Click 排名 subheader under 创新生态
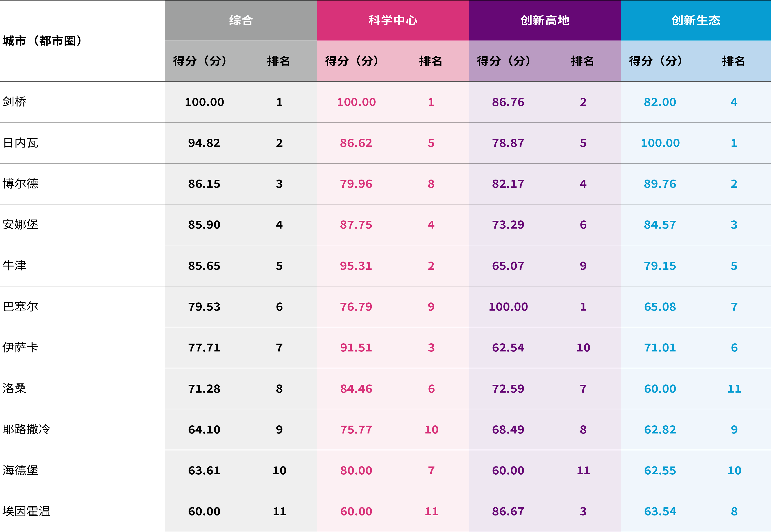The image size is (771, 532). (734, 61)
